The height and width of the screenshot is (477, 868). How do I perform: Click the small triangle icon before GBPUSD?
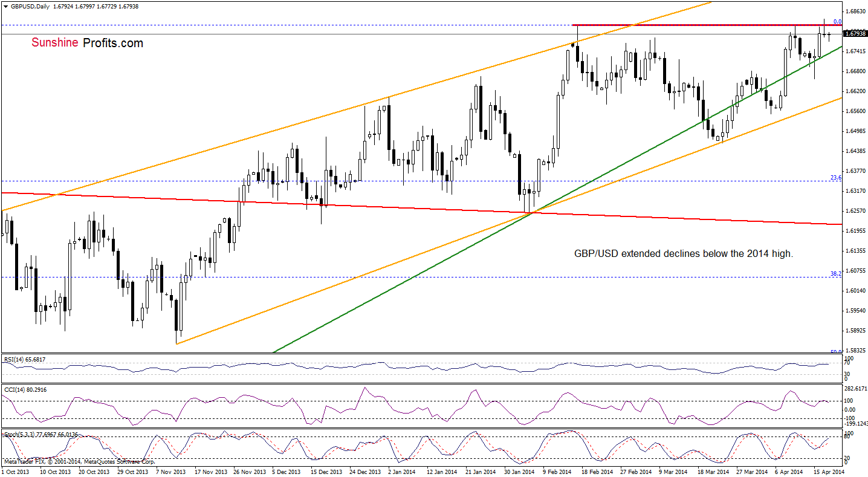coord(6,6)
